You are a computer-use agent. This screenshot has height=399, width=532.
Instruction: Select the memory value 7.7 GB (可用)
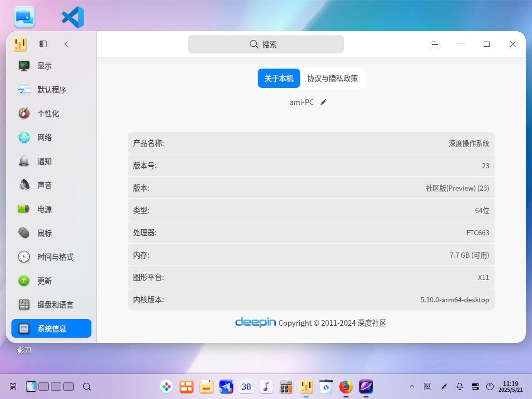pyautogui.click(x=470, y=255)
